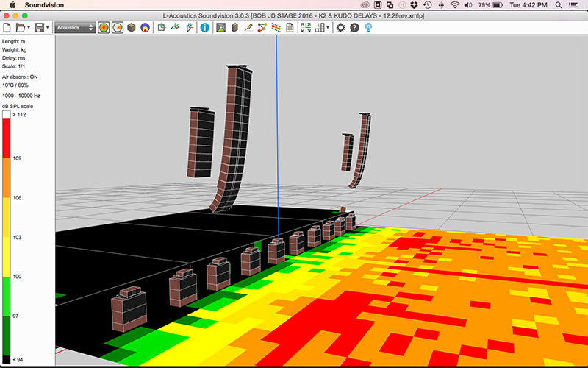The image size is (588, 368).
Task: Expand the open-file dropdown arrow
Action: tap(29, 28)
